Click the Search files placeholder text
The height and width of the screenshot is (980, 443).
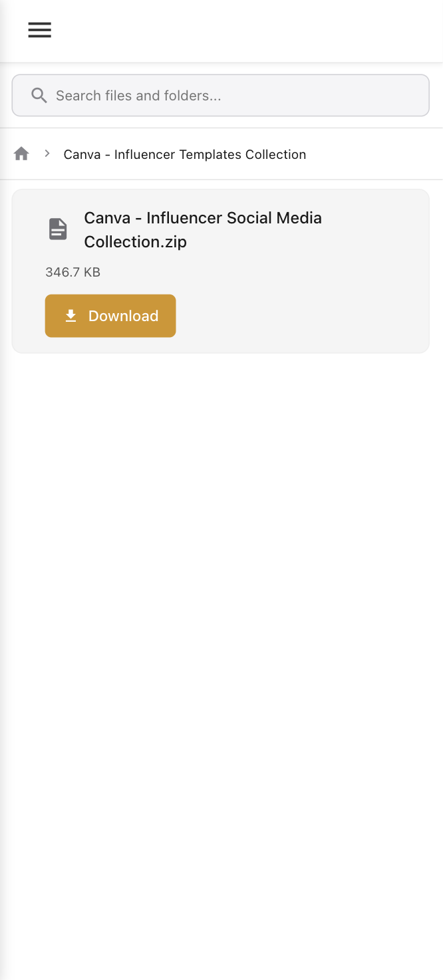(138, 96)
